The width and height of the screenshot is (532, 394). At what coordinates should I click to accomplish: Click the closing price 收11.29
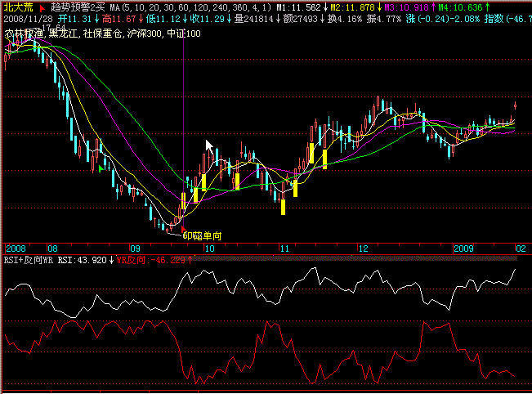coord(208,19)
